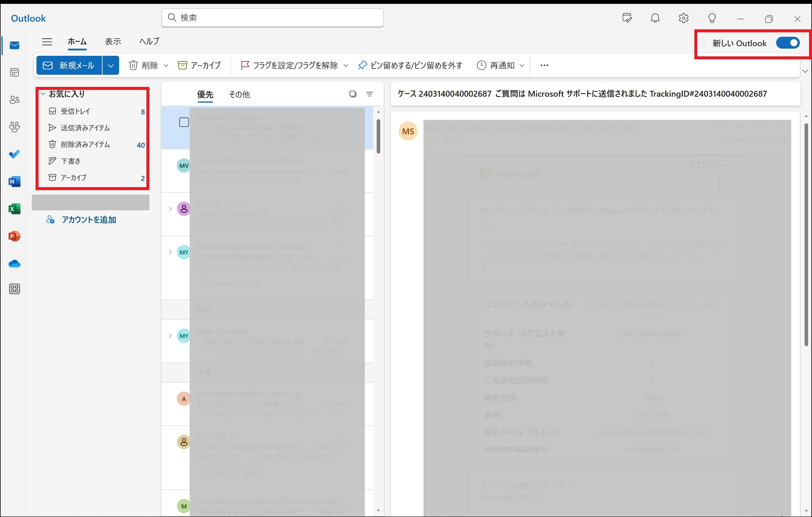Switch to その他 inbox tab

pos(239,95)
